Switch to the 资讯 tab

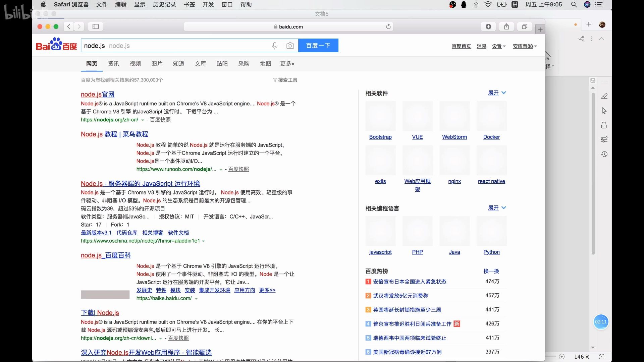tap(113, 64)
